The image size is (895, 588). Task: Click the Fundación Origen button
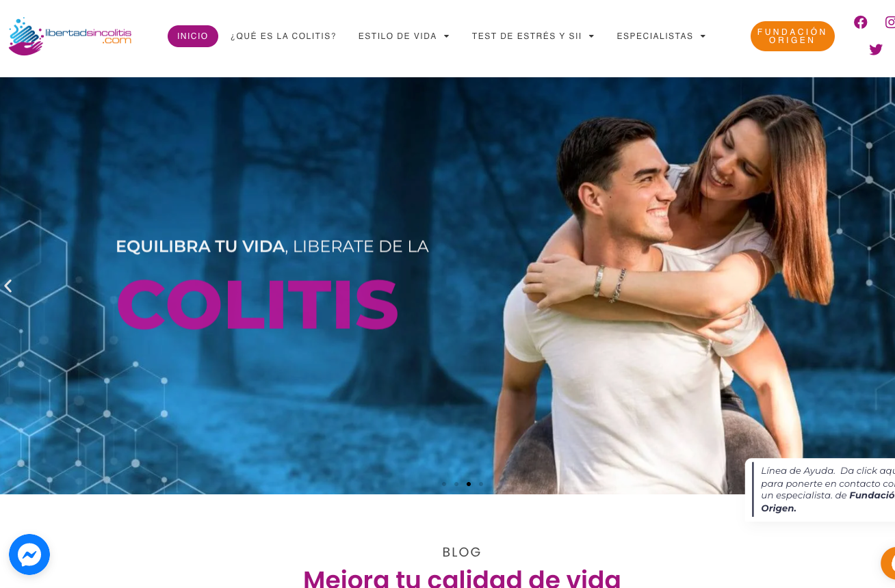[792, 36]
